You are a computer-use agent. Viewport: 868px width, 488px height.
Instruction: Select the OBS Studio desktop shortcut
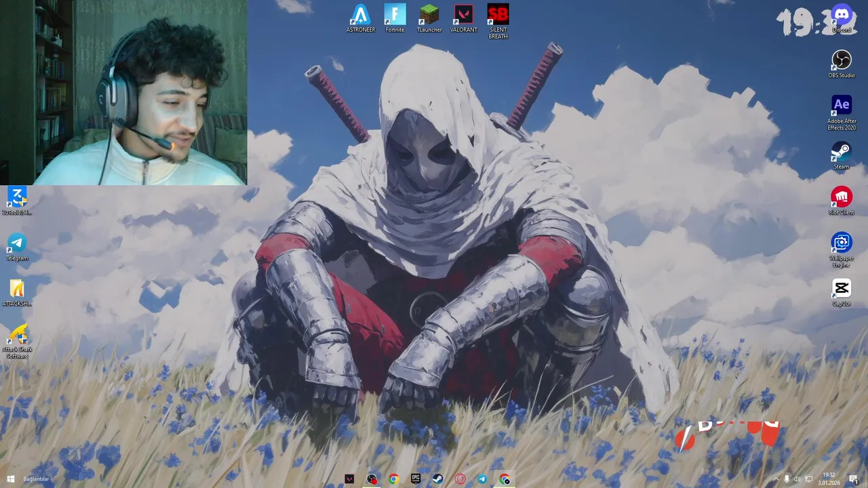[842, 64]
